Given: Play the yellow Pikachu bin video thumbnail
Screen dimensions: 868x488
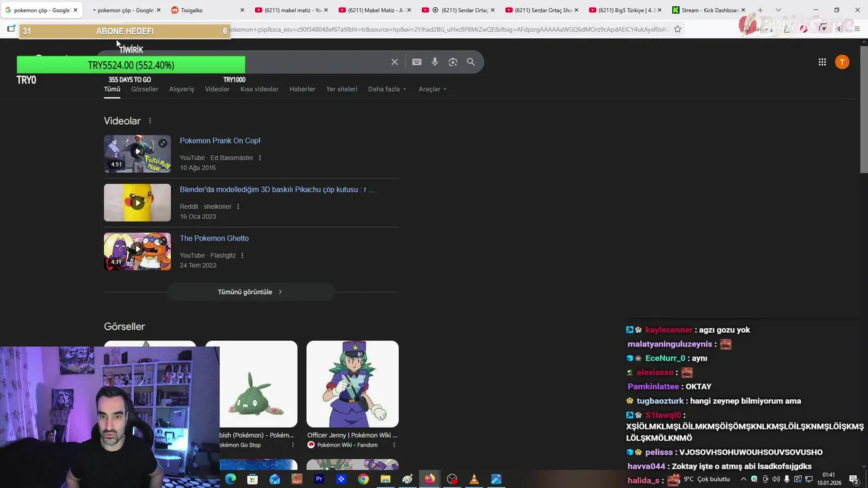Looking at the screenshot, I should [x=137, y=202].
